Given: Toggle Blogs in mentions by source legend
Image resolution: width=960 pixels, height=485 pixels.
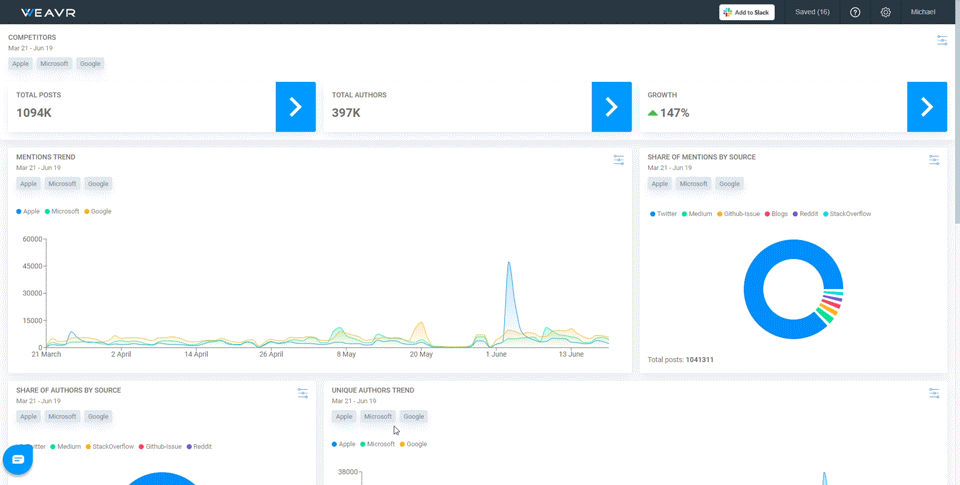Looking at the screenshot, I should point(776,214).
